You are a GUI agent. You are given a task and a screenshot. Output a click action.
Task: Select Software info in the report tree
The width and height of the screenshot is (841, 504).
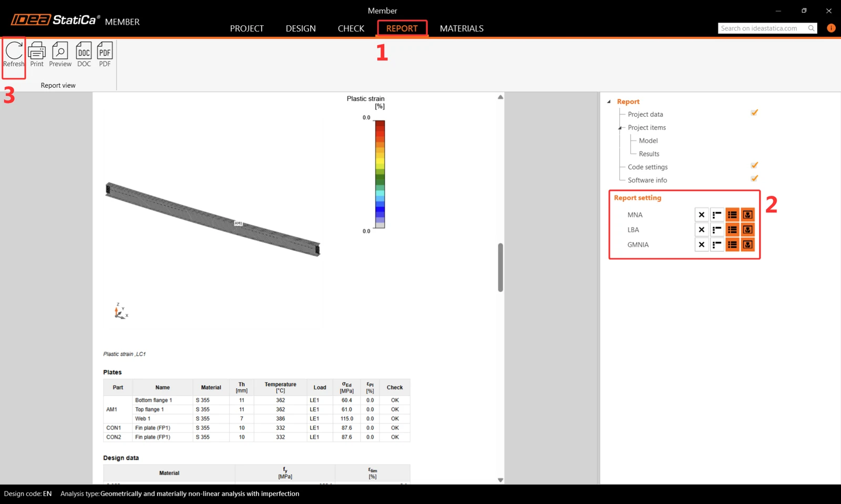tap(647, 180)
